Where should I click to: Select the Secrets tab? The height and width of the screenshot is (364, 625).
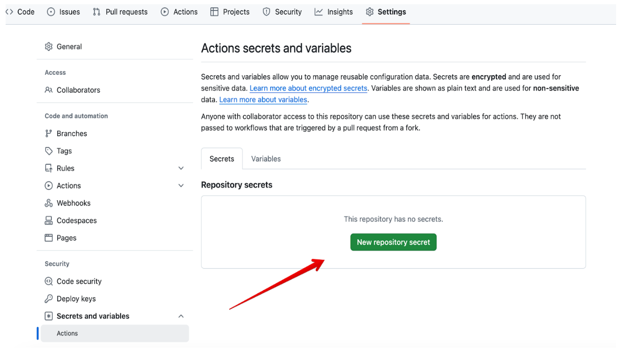click(222, 159)
